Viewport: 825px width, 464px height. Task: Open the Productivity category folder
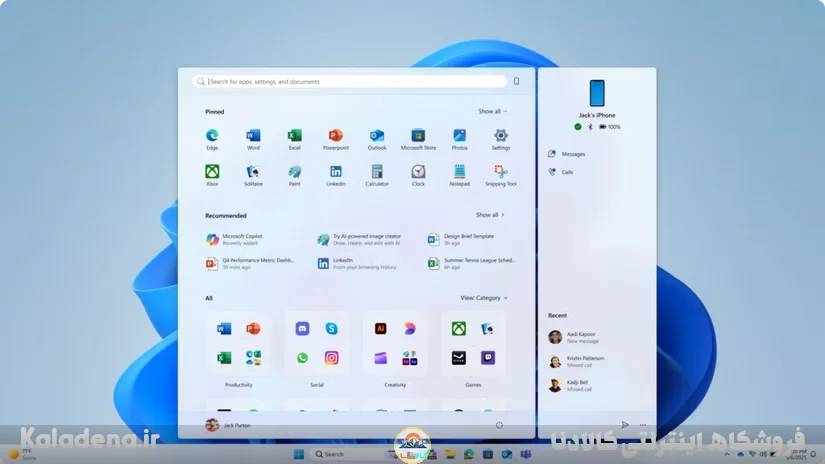238,344
